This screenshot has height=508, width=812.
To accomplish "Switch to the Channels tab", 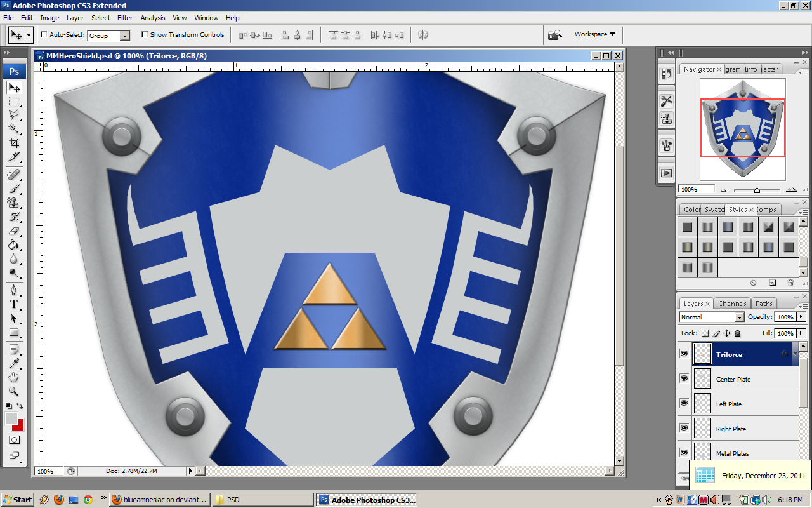I will click(732, 304).
